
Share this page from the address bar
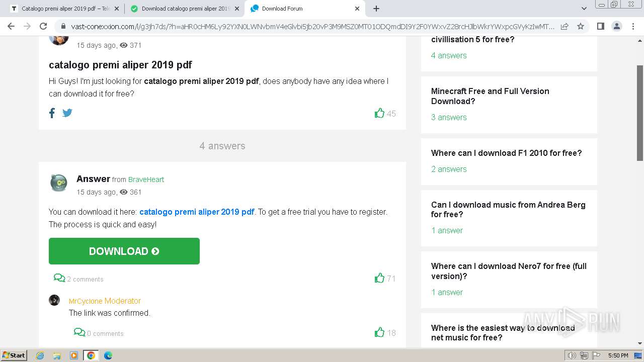click(565, 26)
